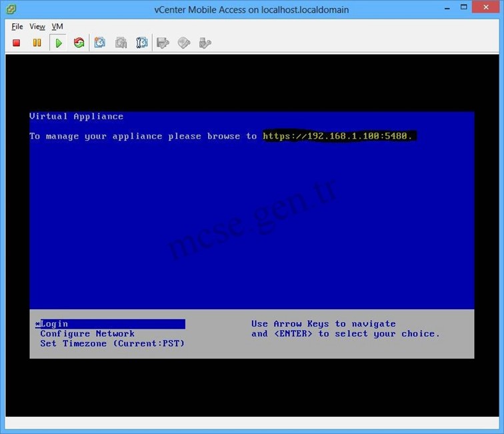This screenshot has width=504, height=434.
Task: Click the Virtual Appliance heading text
Action: point(76,116)
